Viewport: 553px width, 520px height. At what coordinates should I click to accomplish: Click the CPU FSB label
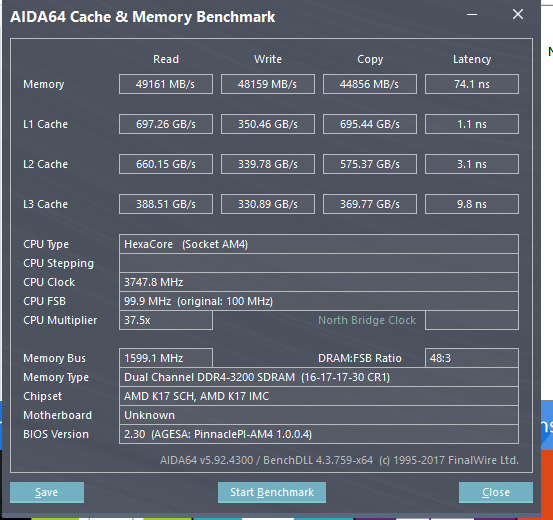[x=44, y=301]
